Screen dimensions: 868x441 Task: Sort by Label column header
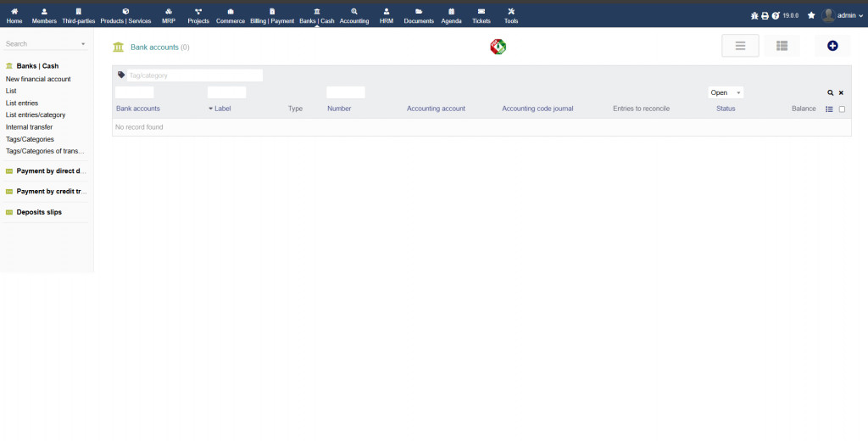point(223,109)
